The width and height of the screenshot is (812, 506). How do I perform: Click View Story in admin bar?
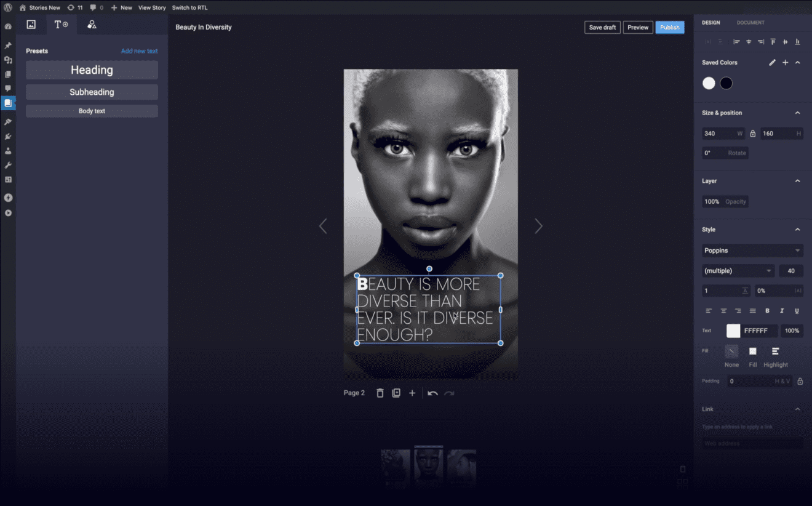(152, 7)
